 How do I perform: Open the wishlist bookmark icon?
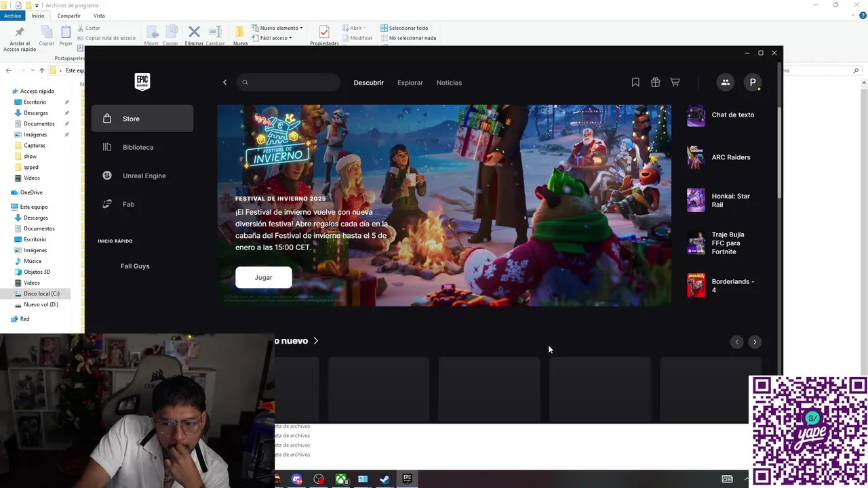click(x=635, y=82)
